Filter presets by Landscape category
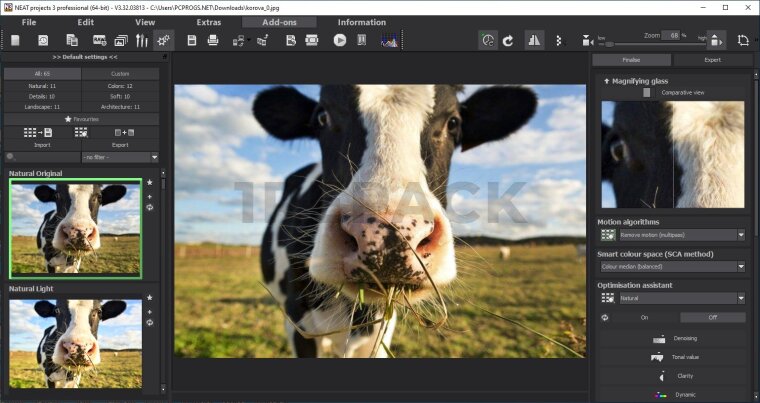 pyautogui.click(x=42, y=106)
